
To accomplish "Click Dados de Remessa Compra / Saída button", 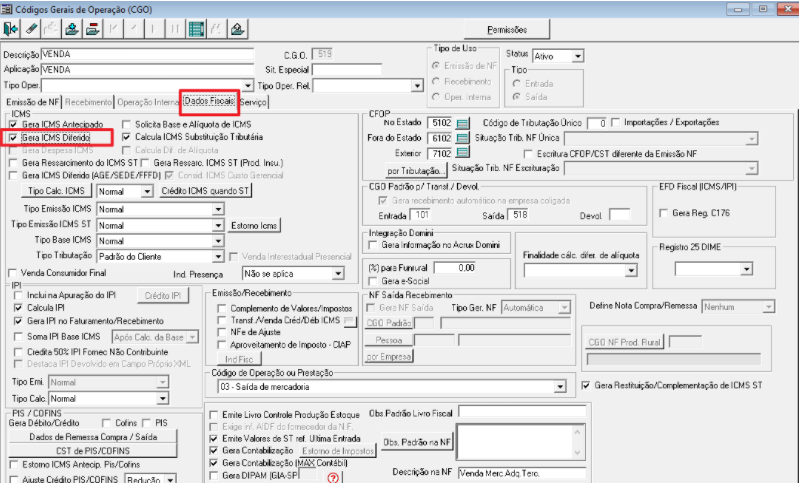I will pos(92,437).
